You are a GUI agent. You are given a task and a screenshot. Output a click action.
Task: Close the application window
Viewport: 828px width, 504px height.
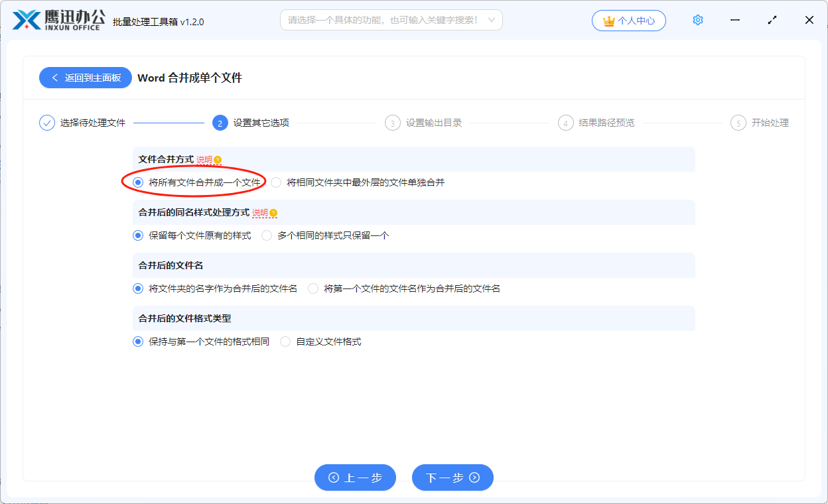pyautogui.click(x=809, y=20)
